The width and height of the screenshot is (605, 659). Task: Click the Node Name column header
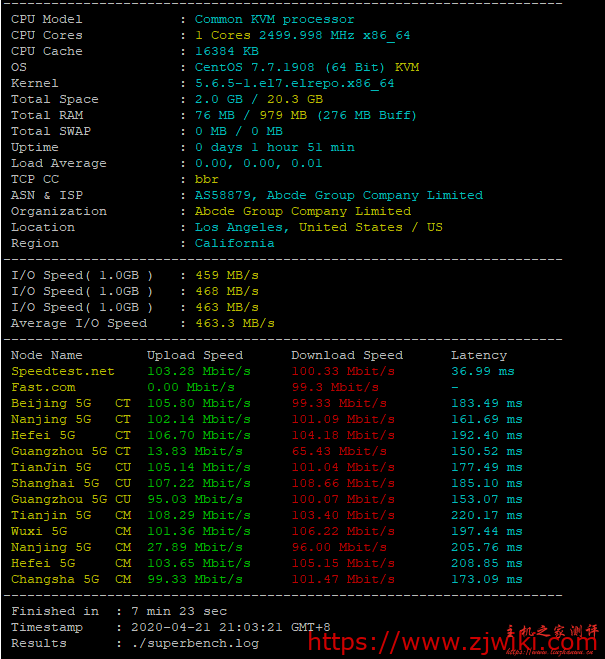(47, 355)
